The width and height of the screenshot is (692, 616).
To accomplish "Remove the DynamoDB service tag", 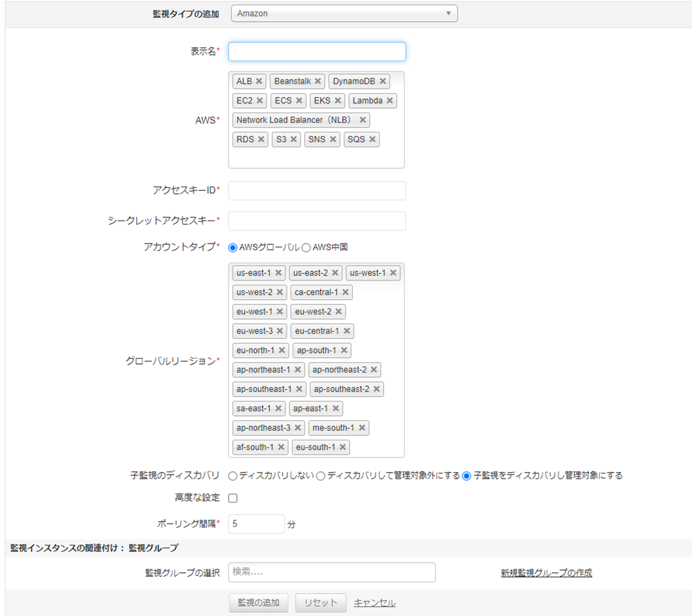I will click(383, 81).
